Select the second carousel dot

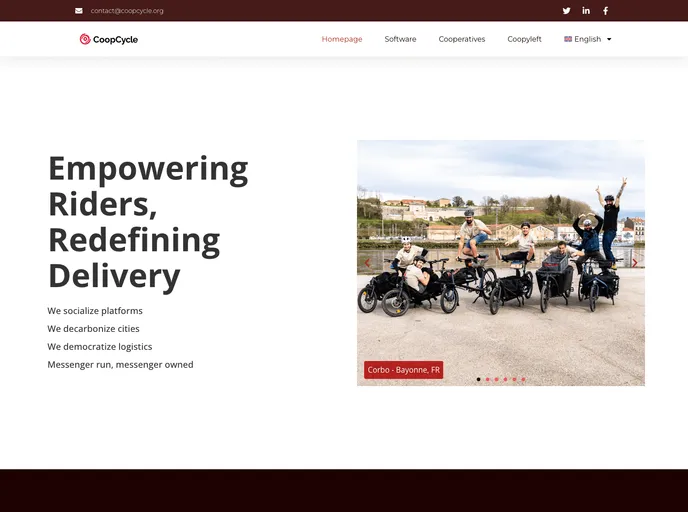(487, 379)
